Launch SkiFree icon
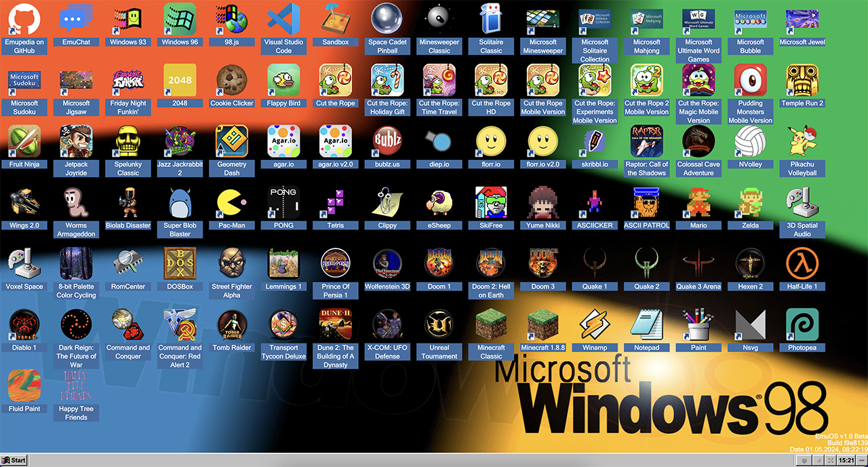The image size is (868, 467). (491, 202)
